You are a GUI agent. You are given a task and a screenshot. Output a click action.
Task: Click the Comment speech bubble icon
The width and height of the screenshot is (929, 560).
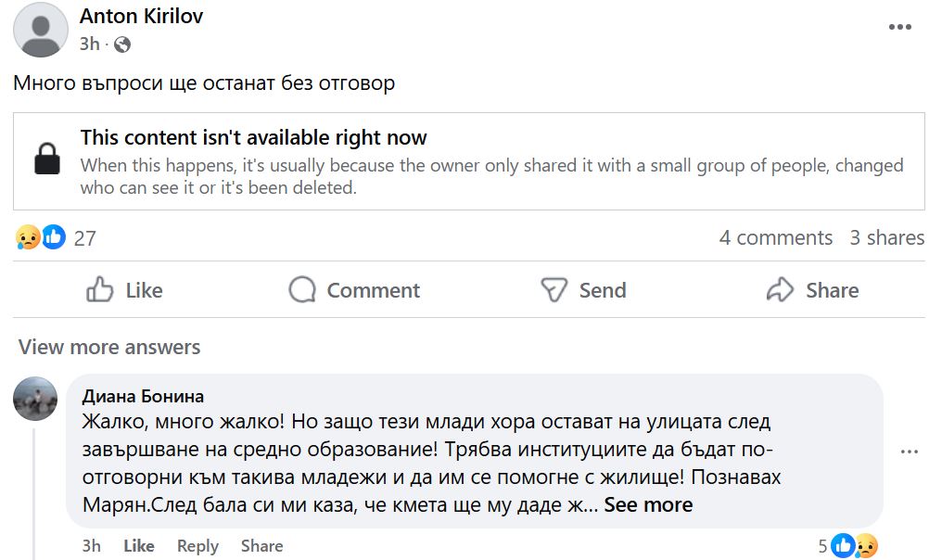[302, 290]
